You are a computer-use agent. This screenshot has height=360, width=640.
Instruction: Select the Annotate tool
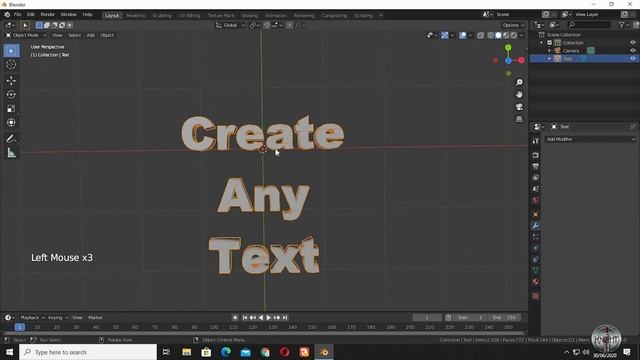coord(11,139)
